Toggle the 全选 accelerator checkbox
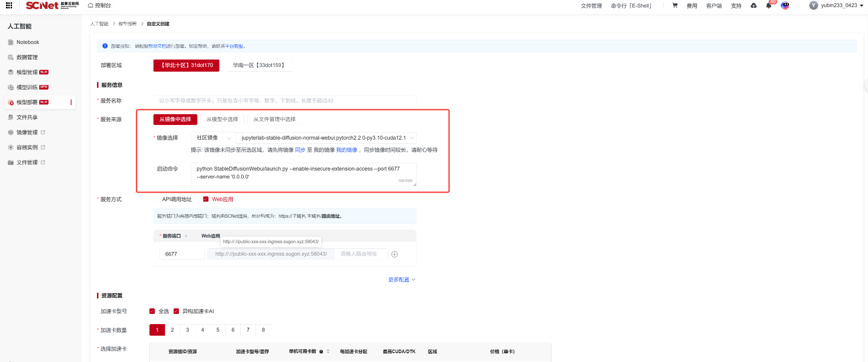The width and height of the screenshot is (868, 362). (152, 311)
